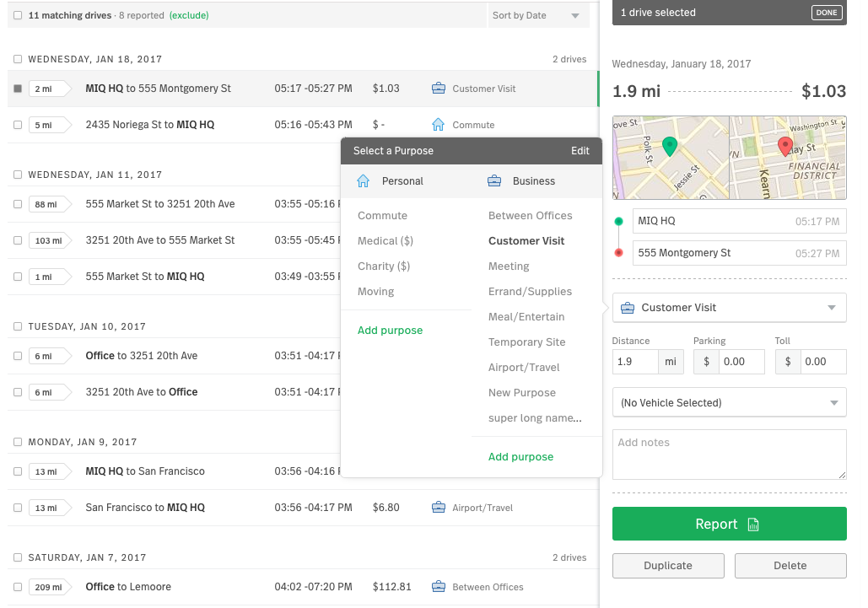Viewport: 868px width, 608px height.
Task: Click the (exclude) reported link
Action: coord(189,15)
